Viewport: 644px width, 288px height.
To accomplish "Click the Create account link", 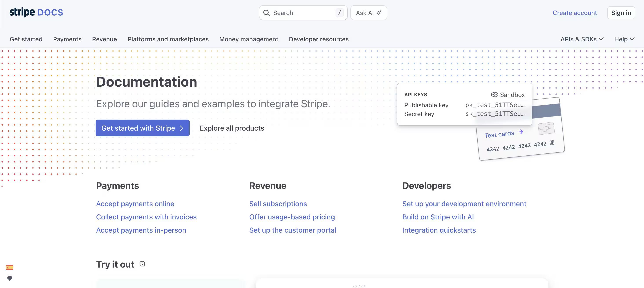I will (x=575, y=13).
